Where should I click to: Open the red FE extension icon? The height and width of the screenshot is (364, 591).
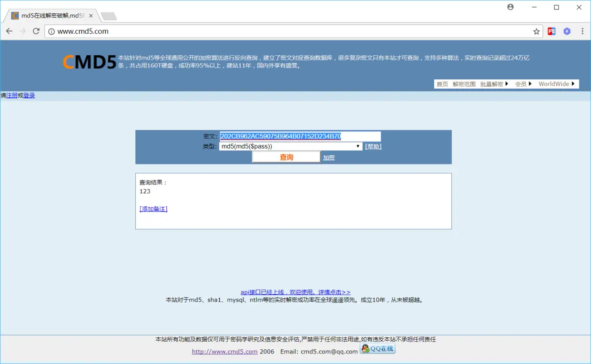click(551, 31)
